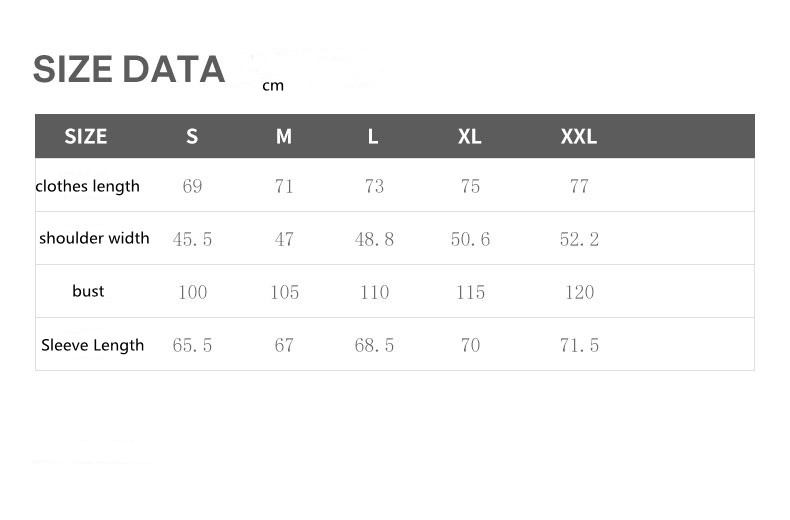Select the SIZE column header
This screenshot has height=520, width=790.
(x=85, y=137)
